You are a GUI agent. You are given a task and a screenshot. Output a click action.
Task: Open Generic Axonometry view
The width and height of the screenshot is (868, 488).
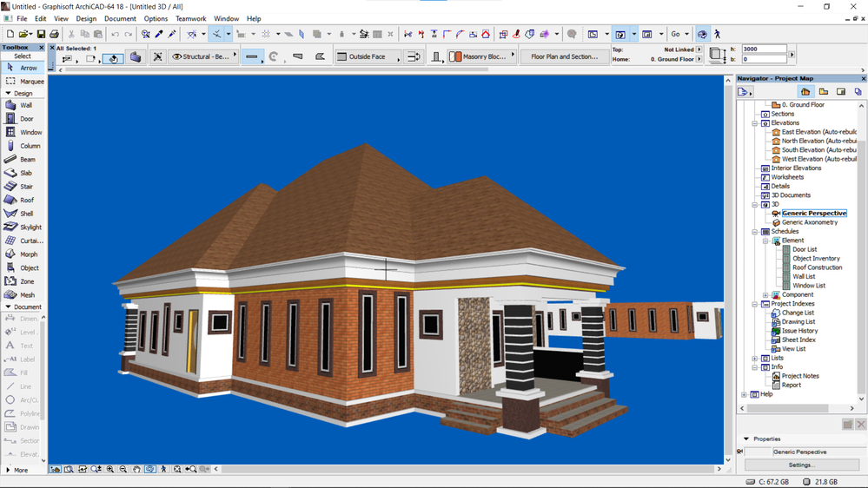pyautogui.click(x=809, y=222)
